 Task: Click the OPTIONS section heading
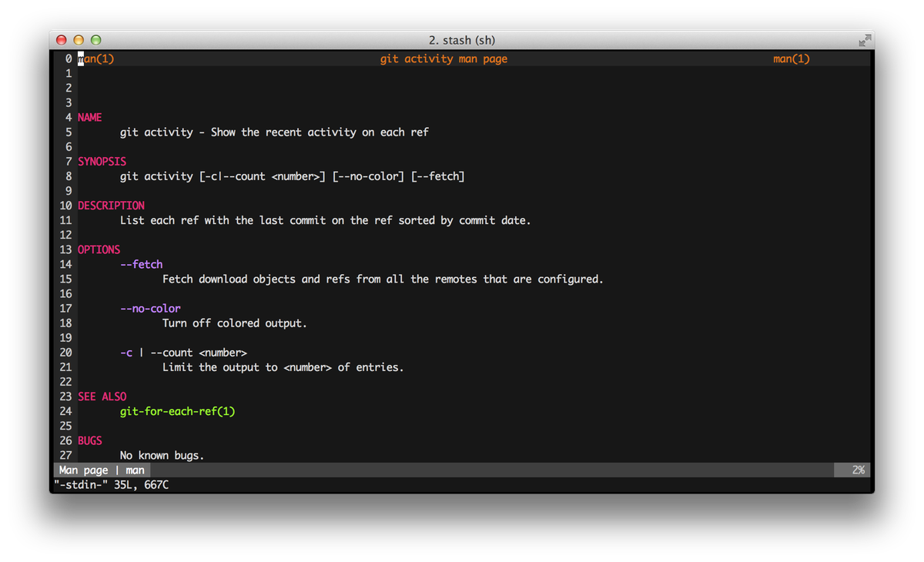click(99, 249)
